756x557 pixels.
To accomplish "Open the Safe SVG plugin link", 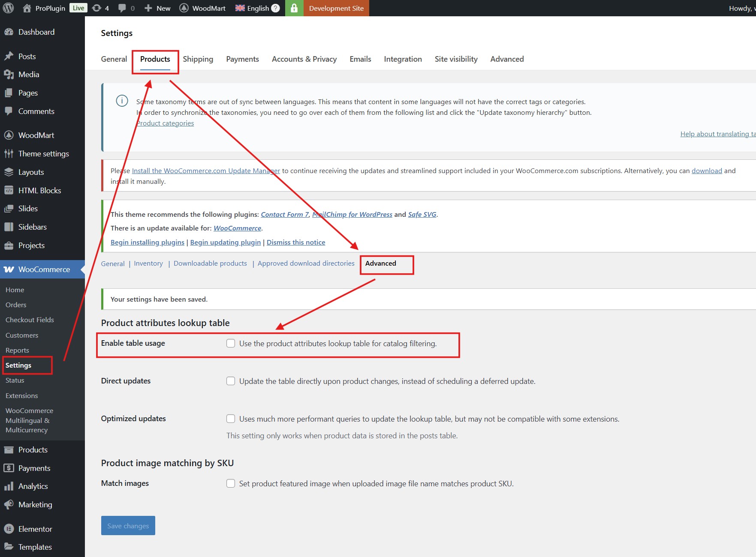I will point(422,215).
